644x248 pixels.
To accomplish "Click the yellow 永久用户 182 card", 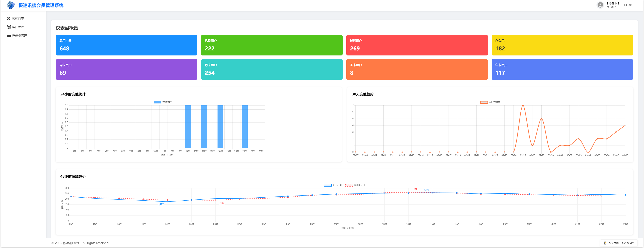I will click(x=562, y=45).
